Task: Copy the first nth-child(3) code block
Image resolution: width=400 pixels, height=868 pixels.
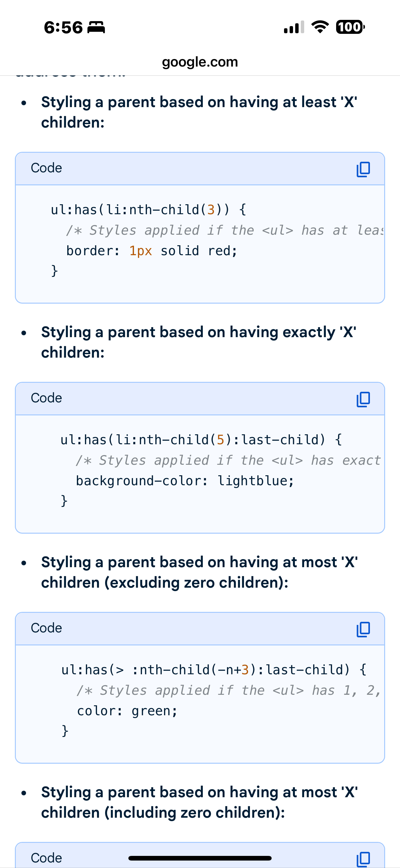Action: click(363, 169)
